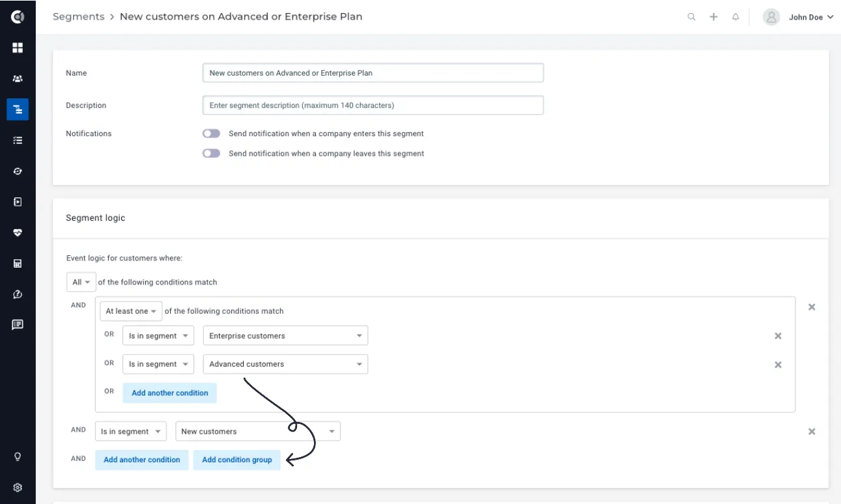Open 'Is in segment' dropdown beside Enterprise customers
Image resolution: width=841 pixels, height=504 pixels.
(158, 336)
